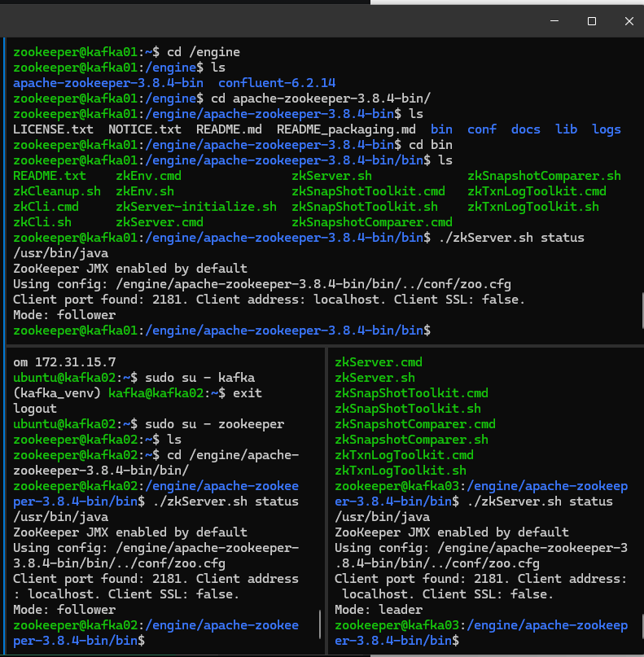This screenshot has width=644, height=657.
Task: Click "Mode: leader" text in kafka03 pane
Action: pos(379,609)
